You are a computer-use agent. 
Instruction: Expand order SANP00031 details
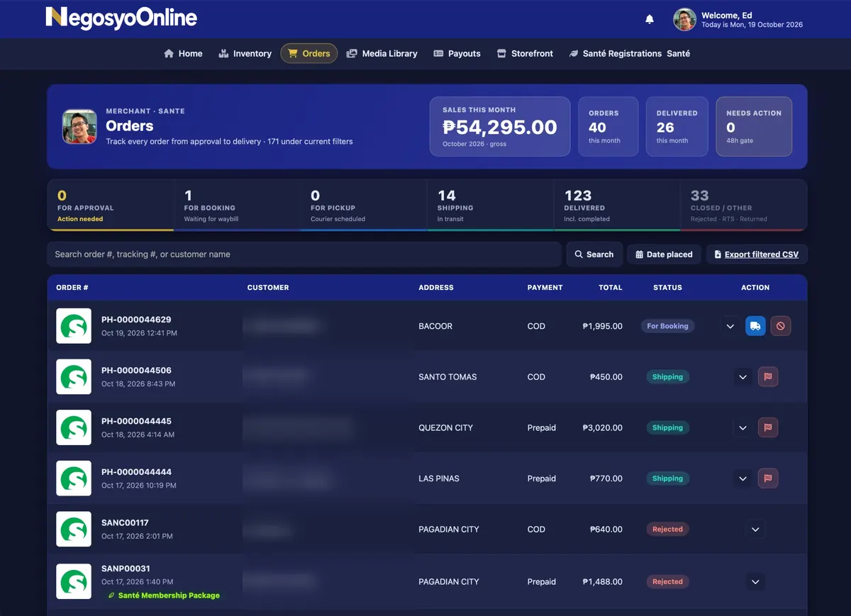click(755, 582)
